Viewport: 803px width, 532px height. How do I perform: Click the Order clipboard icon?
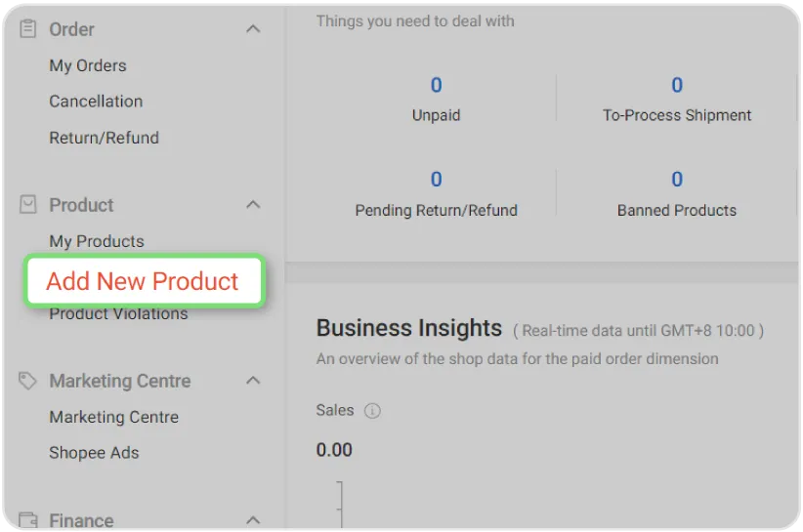pyautogui.click(x=28, y=29)
